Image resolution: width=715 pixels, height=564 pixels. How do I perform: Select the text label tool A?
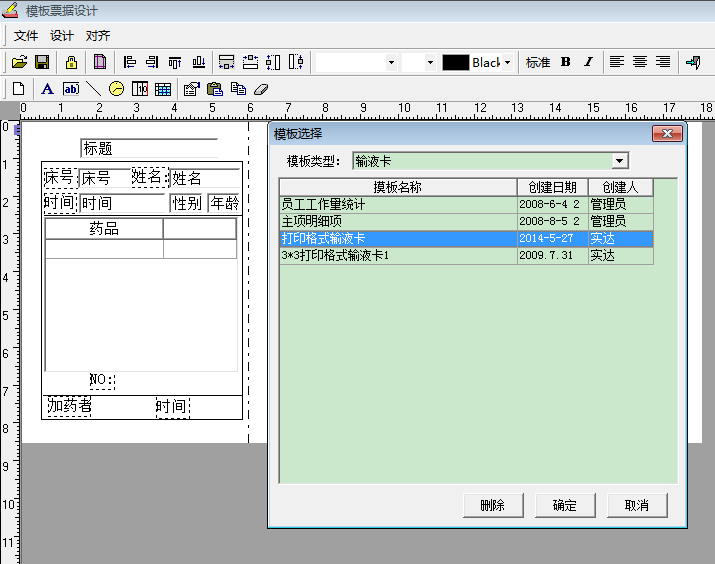click(x=47, y=89)
